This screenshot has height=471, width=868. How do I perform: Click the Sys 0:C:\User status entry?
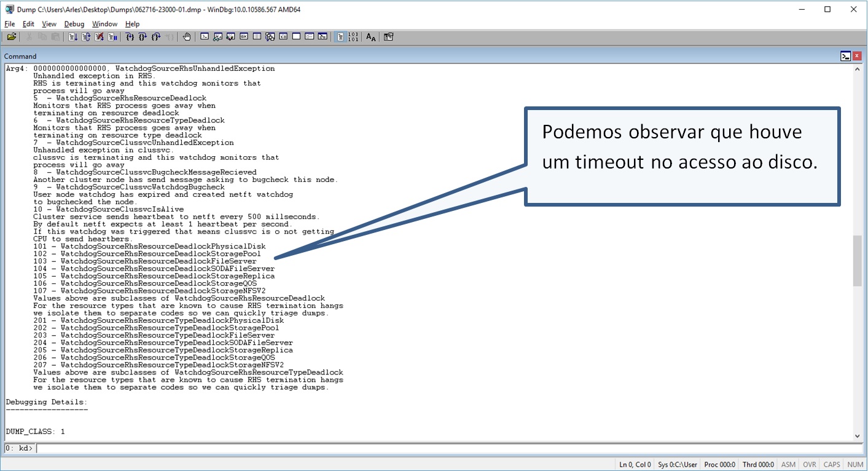coord(678,465)
